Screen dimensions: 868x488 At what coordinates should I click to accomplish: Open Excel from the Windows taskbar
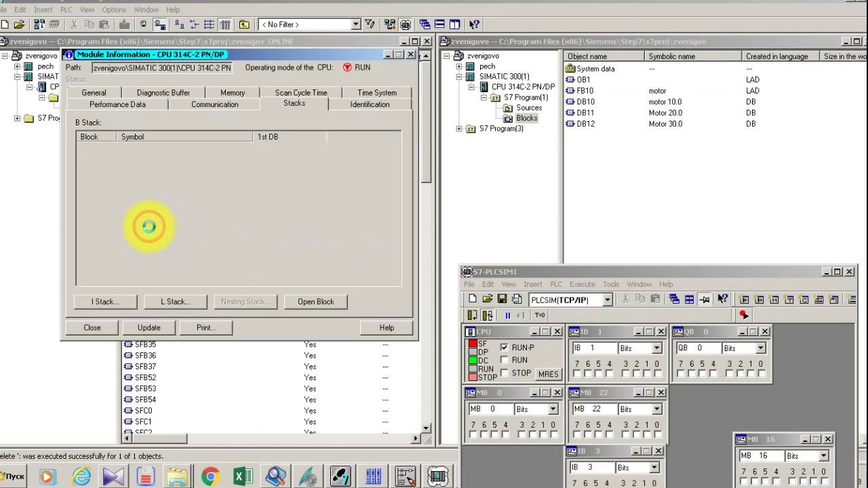pyautogui.click(x=243, y=476)
